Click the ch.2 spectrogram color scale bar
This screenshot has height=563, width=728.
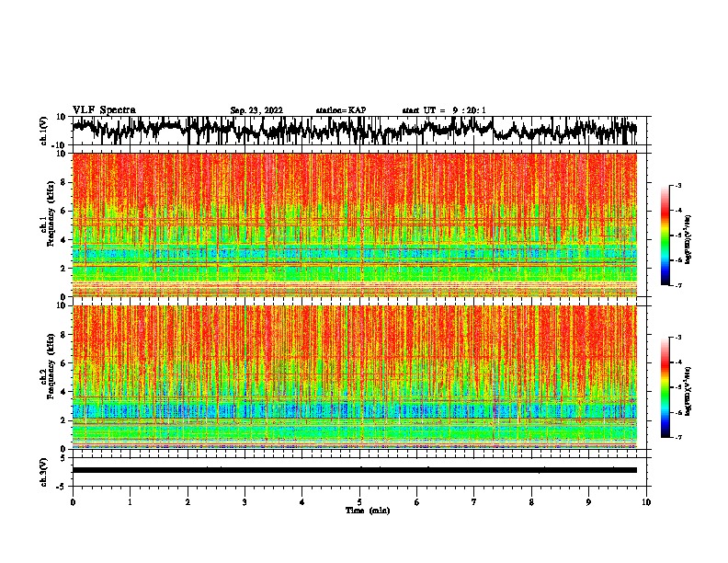tap(665, 387)
